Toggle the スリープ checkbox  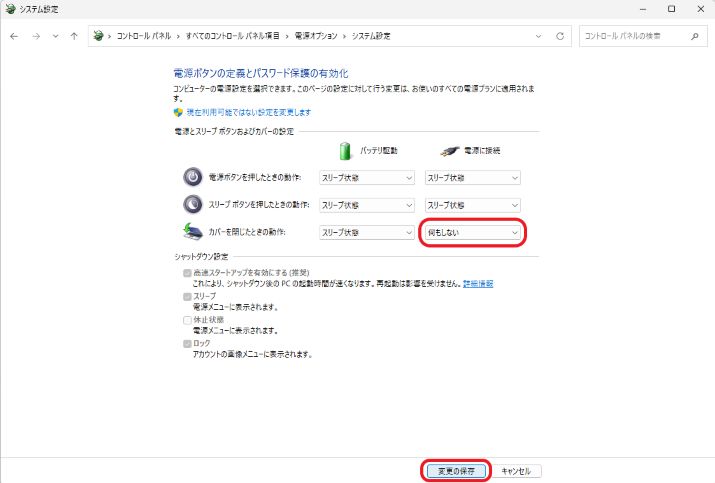(187, 296)
